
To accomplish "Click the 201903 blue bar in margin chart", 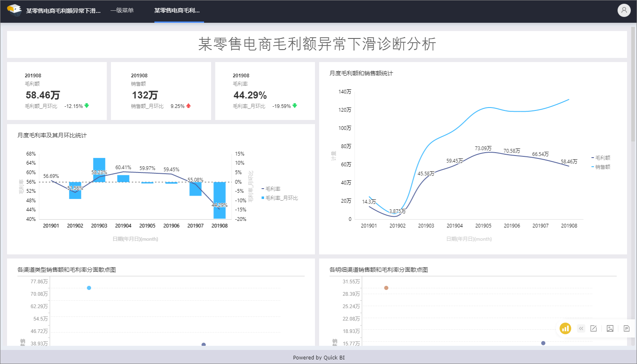I will (x=99, y=170).
